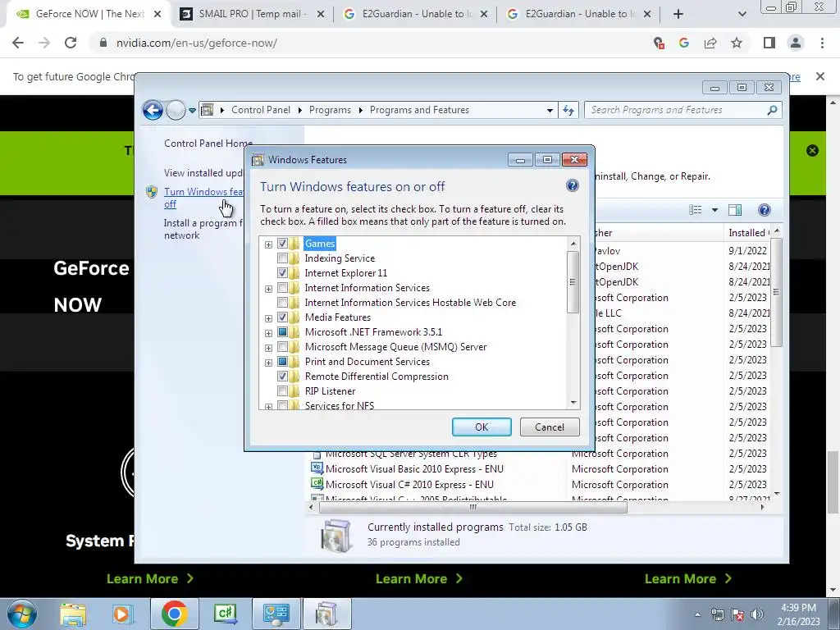The height and width of the screenshot is (630, 840).
Task: Click Turn Windows features on or off link
Action: click(x=203, y=198)
